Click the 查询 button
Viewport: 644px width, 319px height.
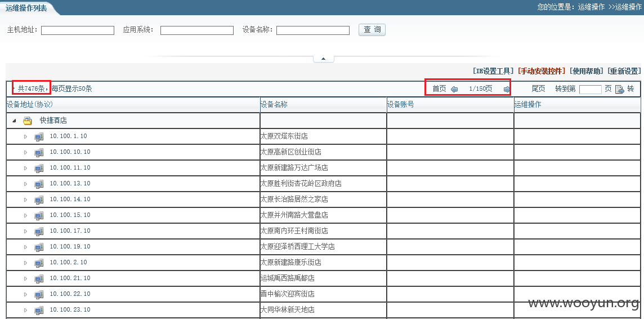tap(372, 30)
